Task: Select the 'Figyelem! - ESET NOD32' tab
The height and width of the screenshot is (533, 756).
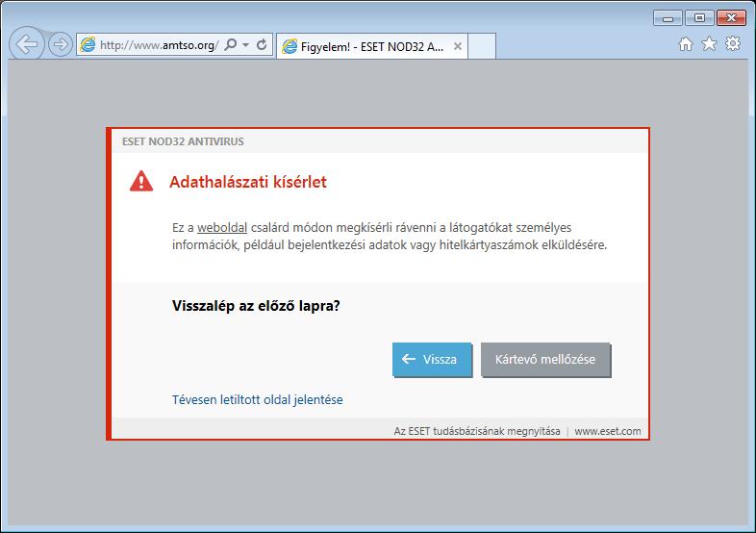Action: coord(371,46)
